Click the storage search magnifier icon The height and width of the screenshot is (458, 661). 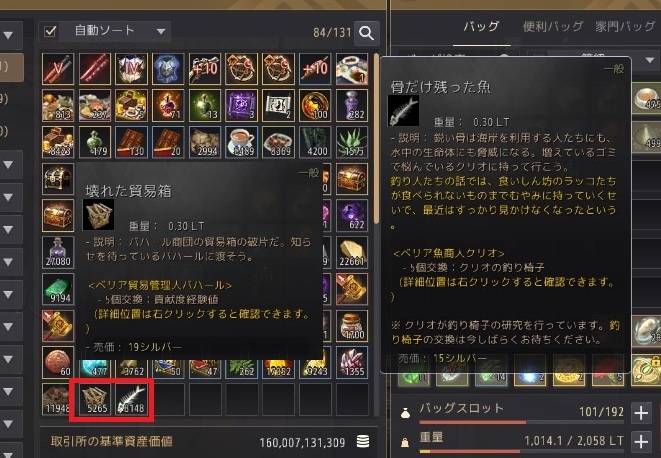pyautogui.click(x=367, y=33)
